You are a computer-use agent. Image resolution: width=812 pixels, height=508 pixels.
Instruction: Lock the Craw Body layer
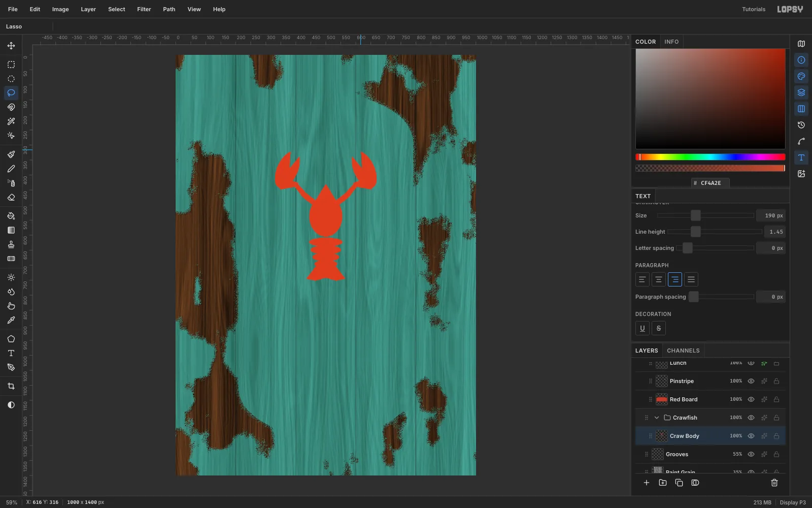pos(776,436)
